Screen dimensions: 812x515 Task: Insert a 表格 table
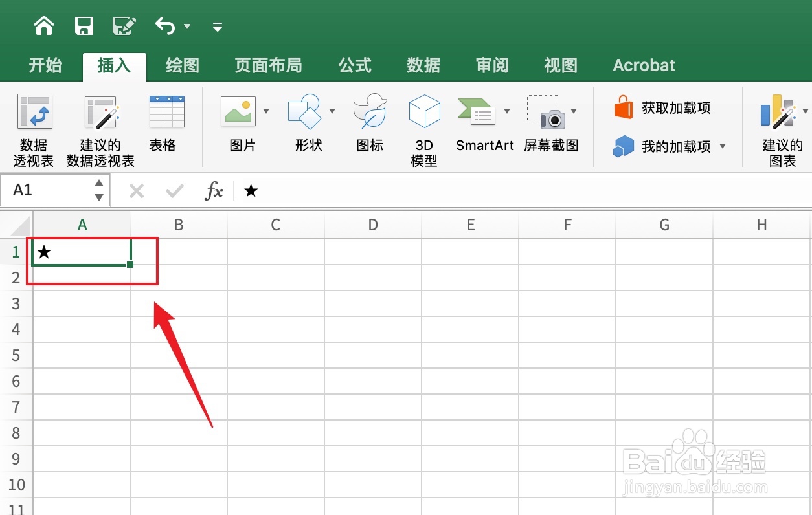[x=166, y=124]
